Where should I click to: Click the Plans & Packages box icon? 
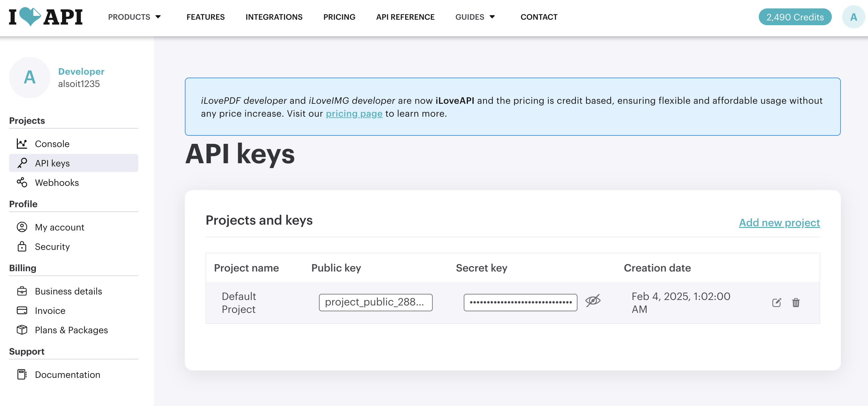pyautogui.click(x=22, y=330)
